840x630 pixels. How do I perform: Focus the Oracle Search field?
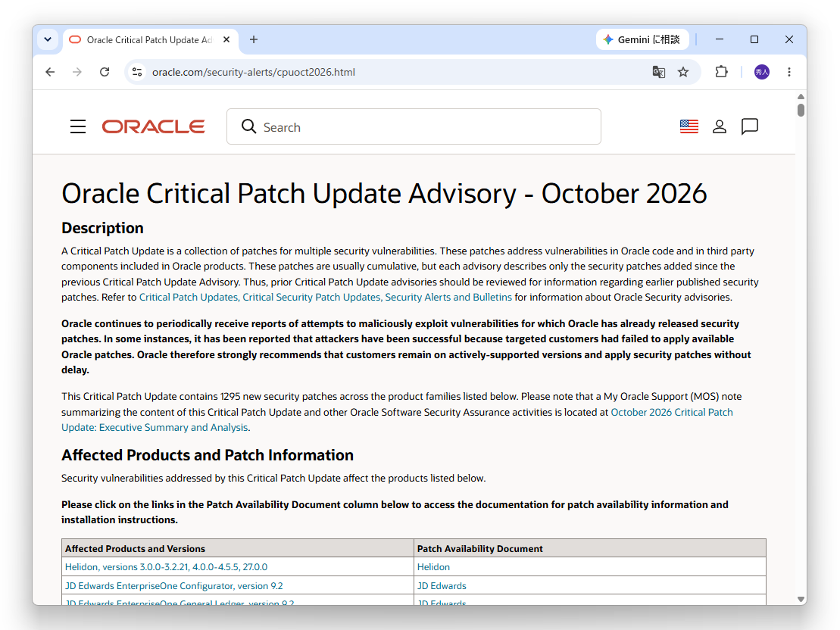pos(414,126)
